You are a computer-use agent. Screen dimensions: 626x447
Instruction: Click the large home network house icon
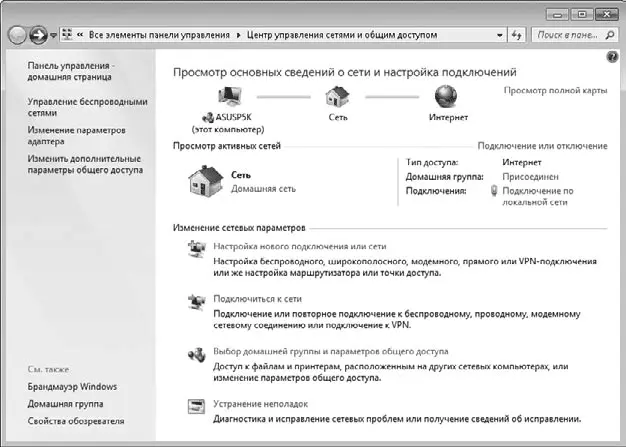pos(206,181)
